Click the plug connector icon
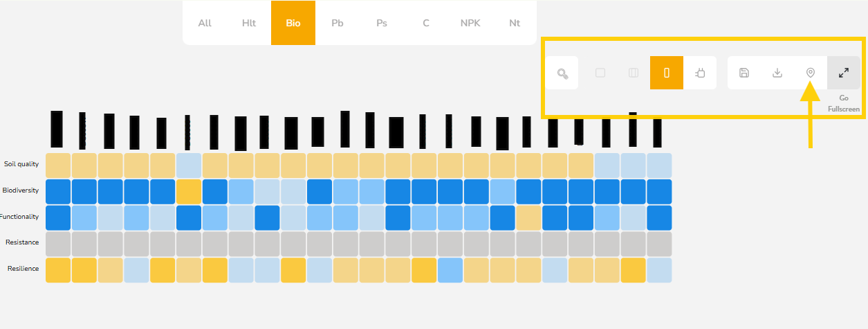Image resolution: width=868 pixels, height=329 pixels. point(700,73)
